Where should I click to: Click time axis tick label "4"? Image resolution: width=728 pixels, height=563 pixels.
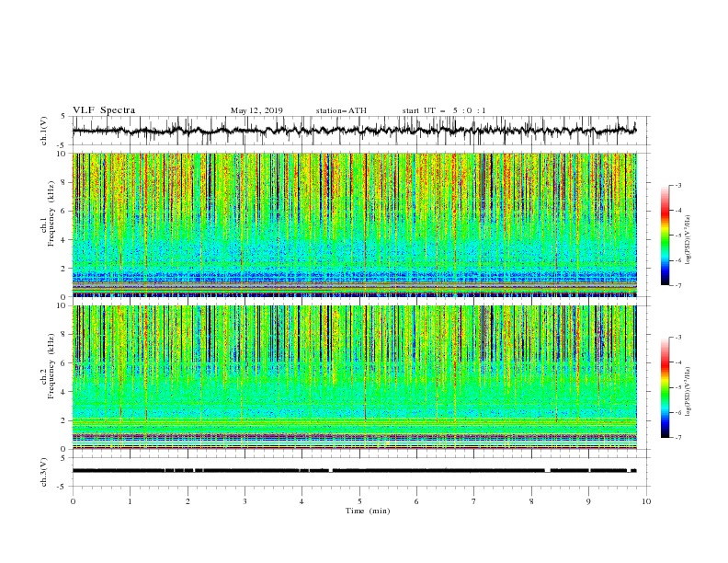pyautogui.click(x=301, y=501)
